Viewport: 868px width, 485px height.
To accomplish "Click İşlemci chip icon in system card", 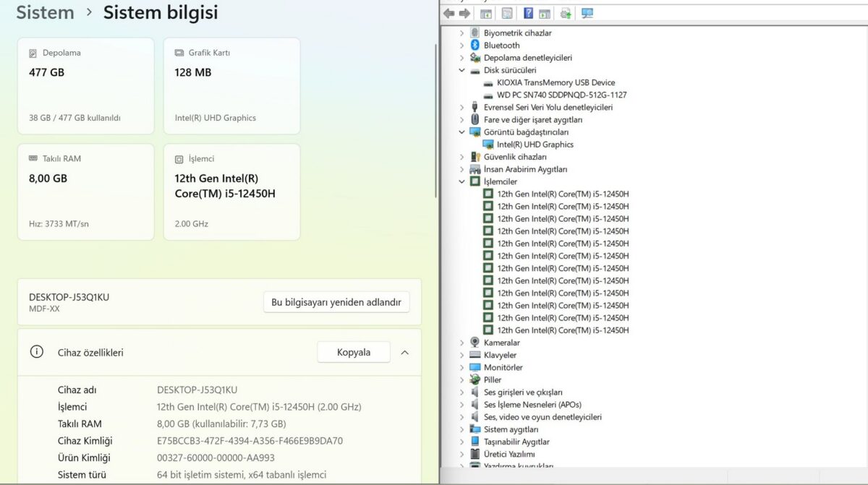I will [x=179, y=159].
